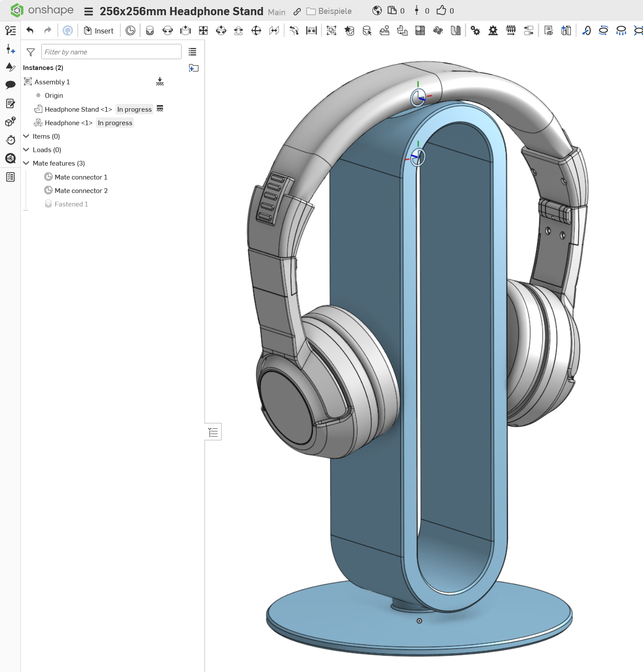Select Headphone Stand <1> instance
Image resolution: width=643 pixels, height=672 pixels.
click(78, 110)
